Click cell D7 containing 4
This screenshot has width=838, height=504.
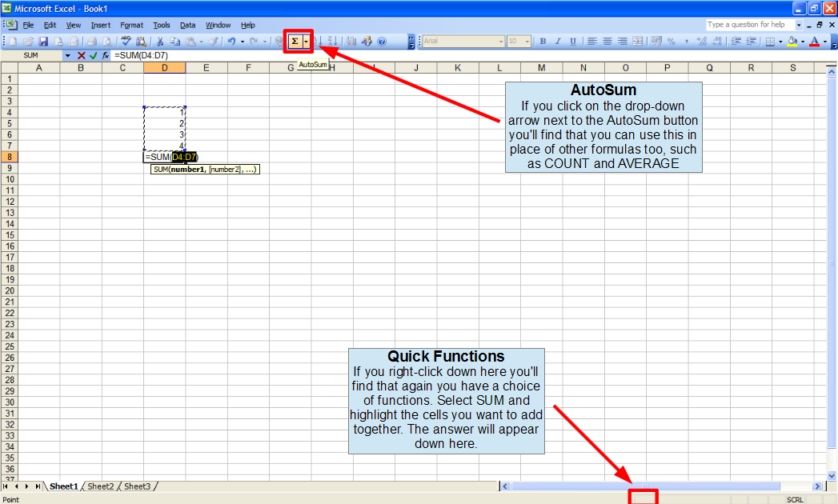(x=165, y=146)
